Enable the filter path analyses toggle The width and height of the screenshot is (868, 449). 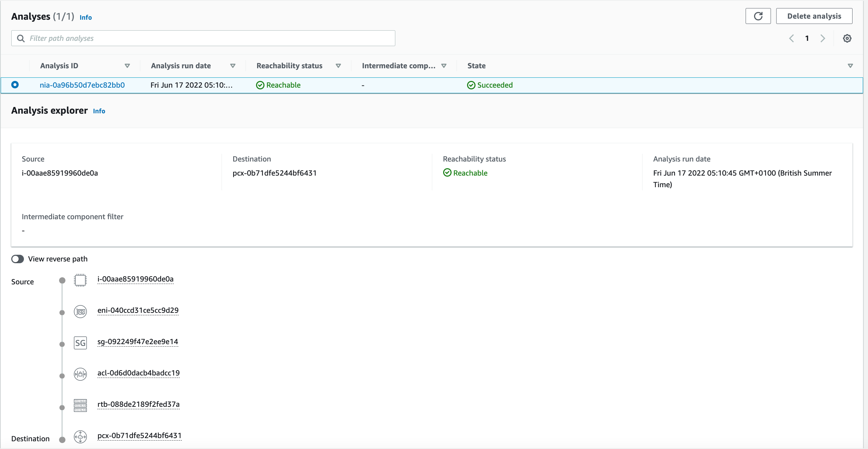(204, 38)
